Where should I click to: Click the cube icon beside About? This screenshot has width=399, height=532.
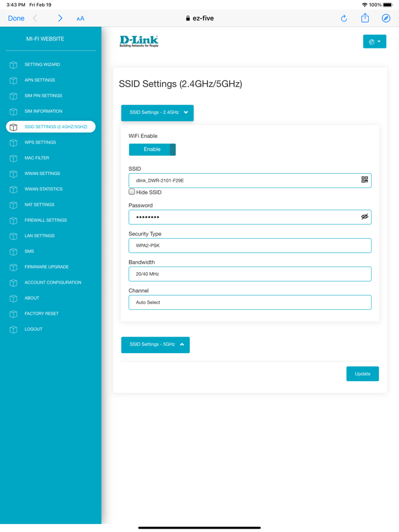click(13, 298)
